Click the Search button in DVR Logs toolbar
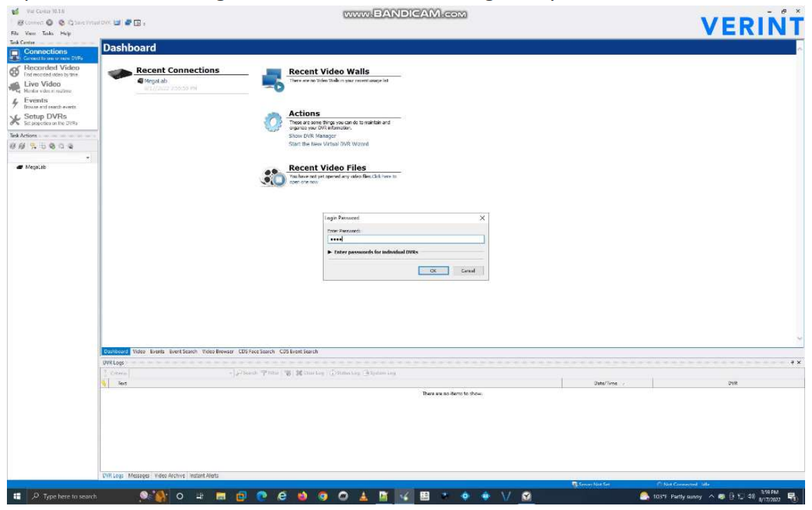The height and width of the screenshot is (510, 812). pos(247,373)
